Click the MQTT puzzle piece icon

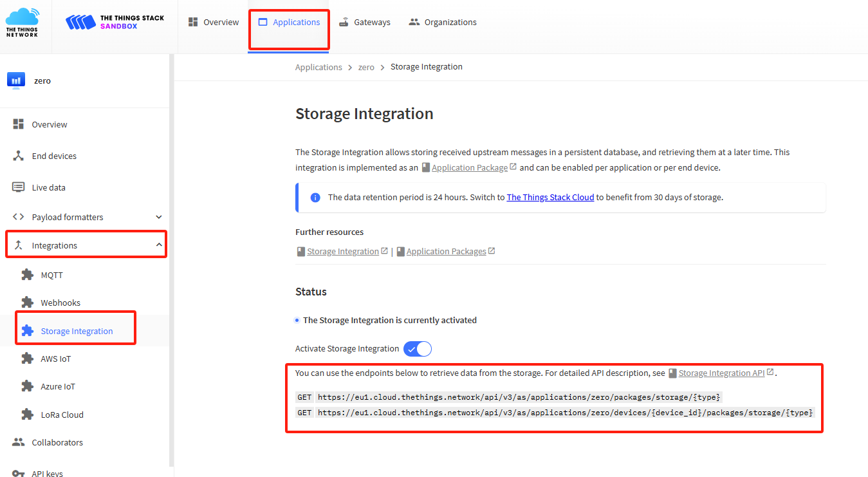tap(27, 275)
